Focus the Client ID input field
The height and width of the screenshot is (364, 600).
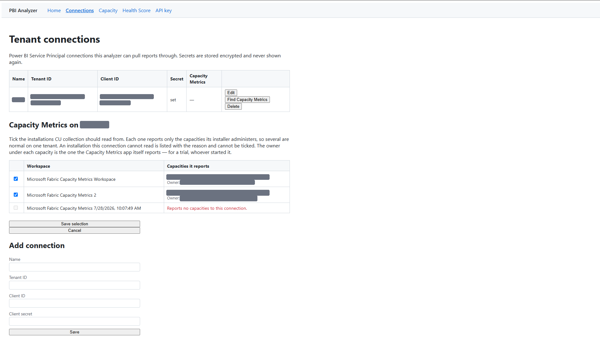tap(75, 303)
